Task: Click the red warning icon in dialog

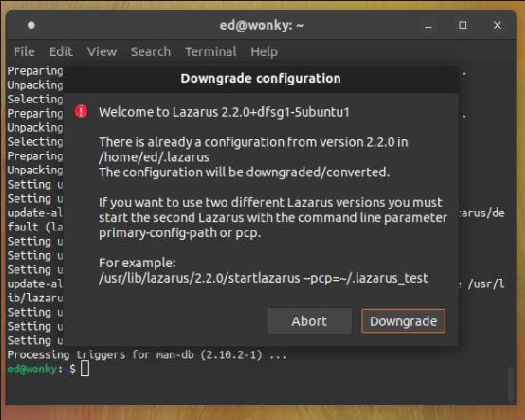Action: tap(81, 111)
